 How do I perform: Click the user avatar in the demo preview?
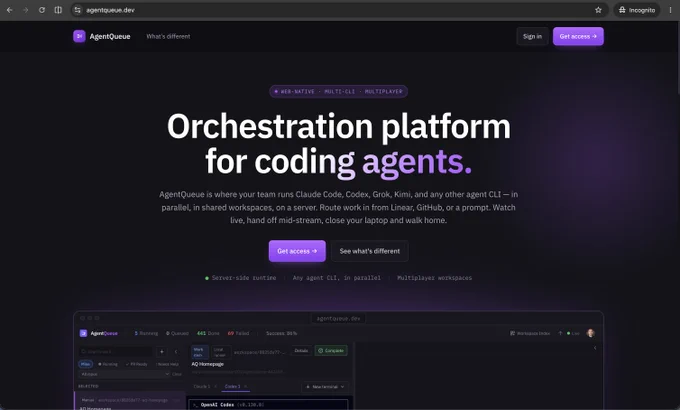[x=590, y=333]
